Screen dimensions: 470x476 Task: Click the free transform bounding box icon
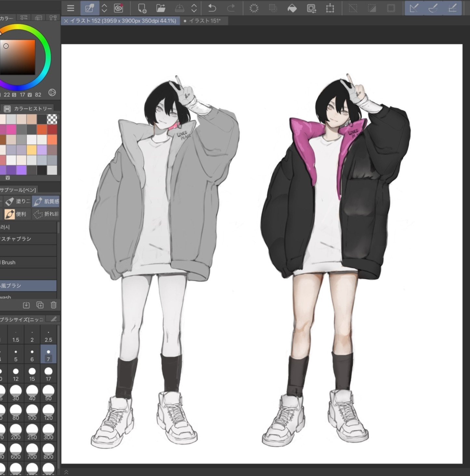pyautogui.click(x=330, y=8)
